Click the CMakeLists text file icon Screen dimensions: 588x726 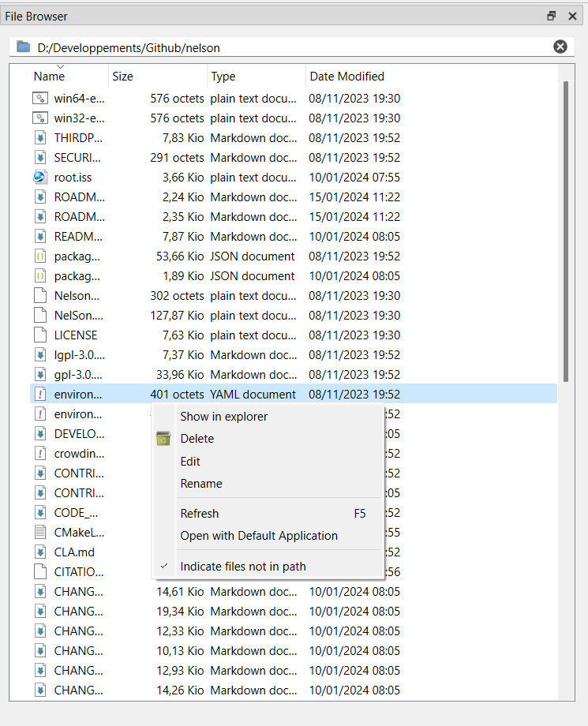click(40, 533)
